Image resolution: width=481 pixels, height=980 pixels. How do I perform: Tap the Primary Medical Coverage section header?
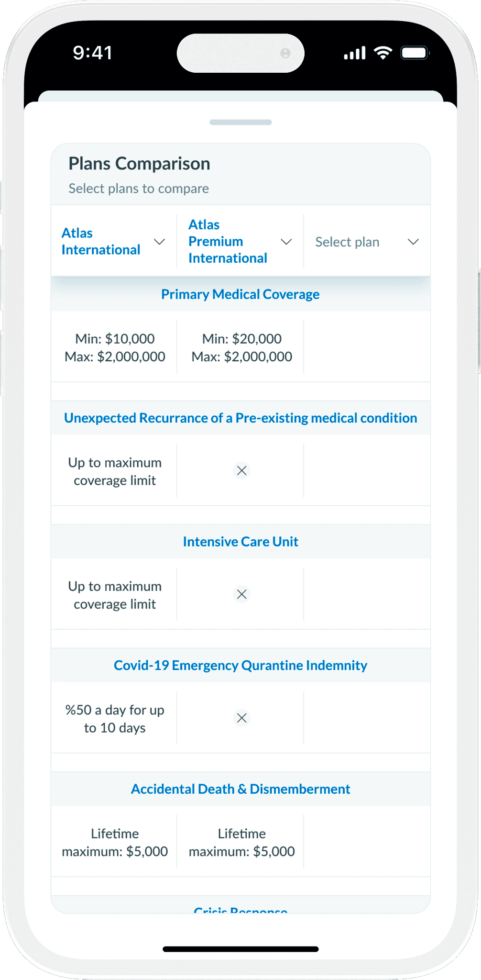(240, 294)
